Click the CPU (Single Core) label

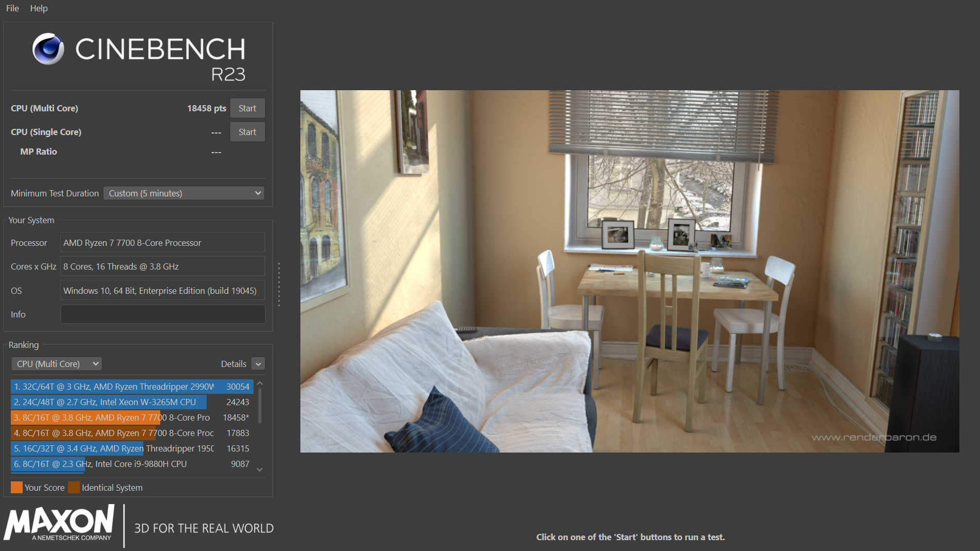46,132
